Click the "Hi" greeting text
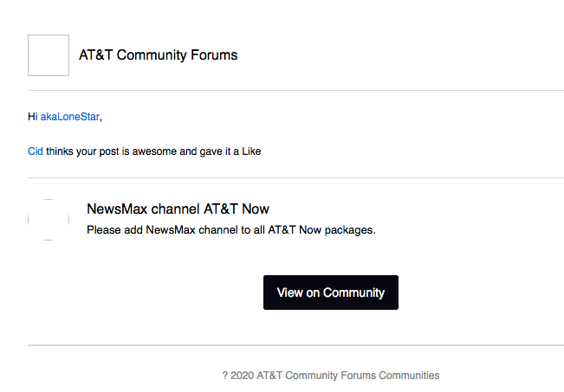The height and width of the screenshot is (392, 564). coord(33,117)
